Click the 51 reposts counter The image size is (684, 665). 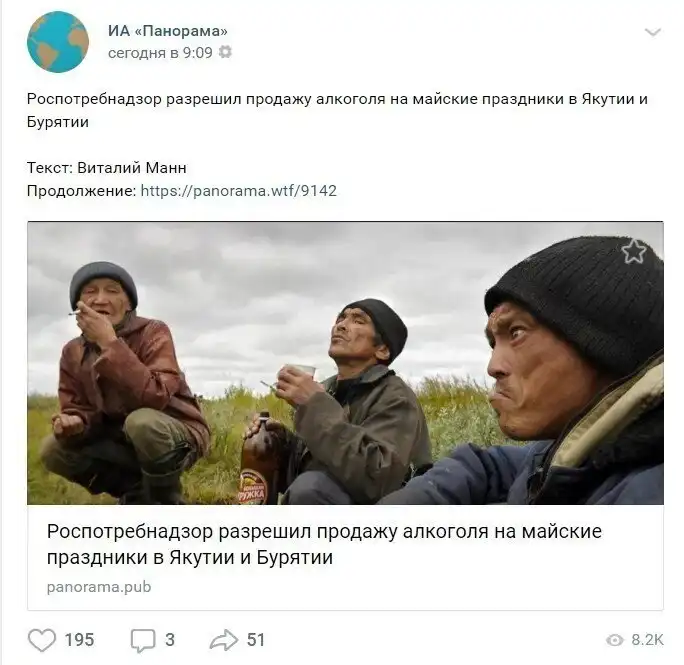tap(256, 640)
